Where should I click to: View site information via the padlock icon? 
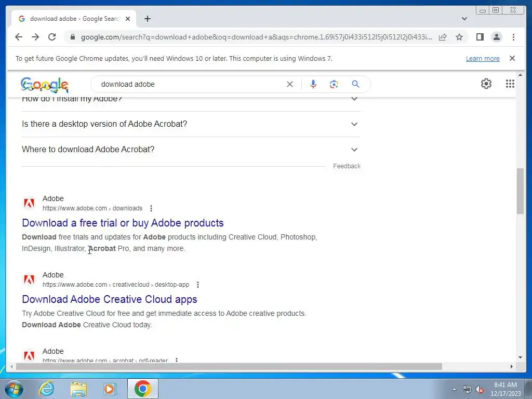point(72,37)
